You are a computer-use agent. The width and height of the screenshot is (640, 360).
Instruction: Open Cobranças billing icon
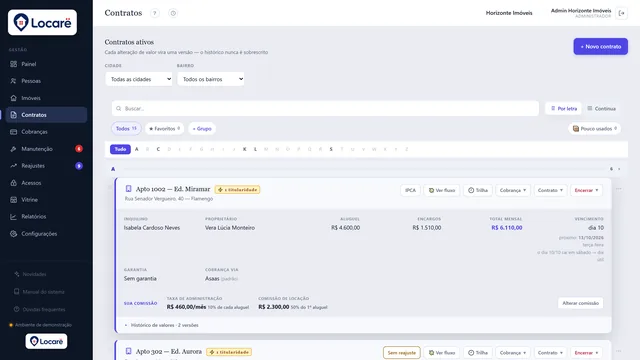pos(13,132)
